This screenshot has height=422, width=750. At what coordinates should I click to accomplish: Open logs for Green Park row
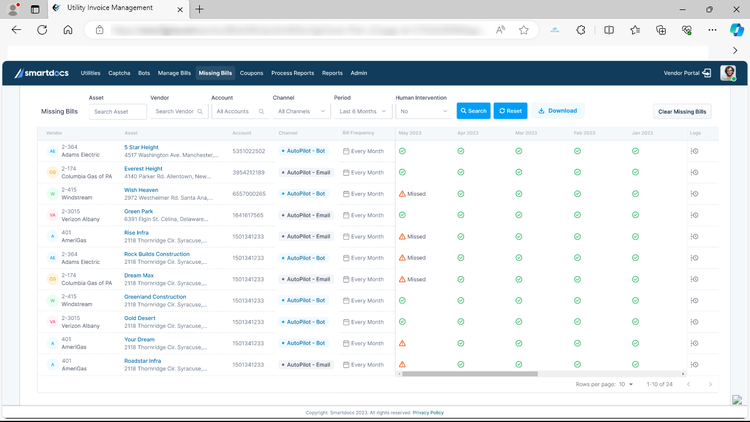coord(695,215)
